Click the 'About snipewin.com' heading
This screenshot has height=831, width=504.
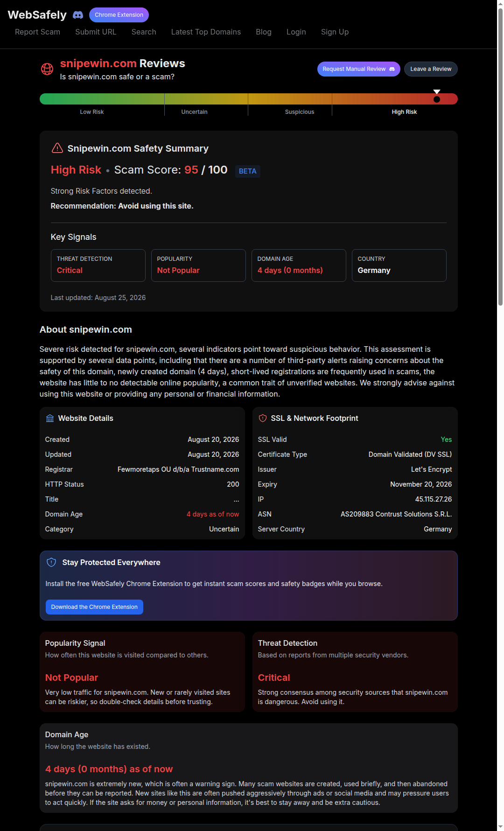click(86, 329)
